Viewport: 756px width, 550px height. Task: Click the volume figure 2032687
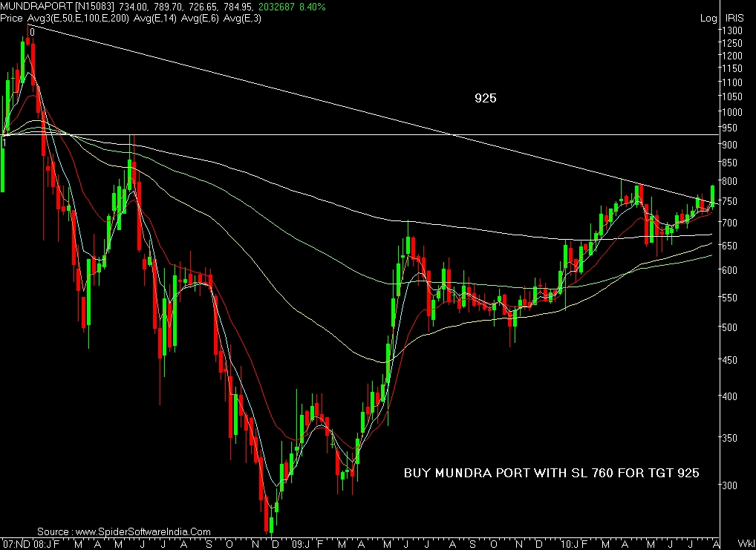tap(276, 7)
